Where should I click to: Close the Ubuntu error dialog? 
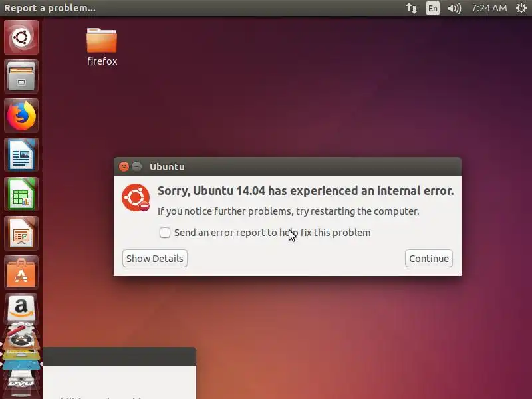point(124,167)
